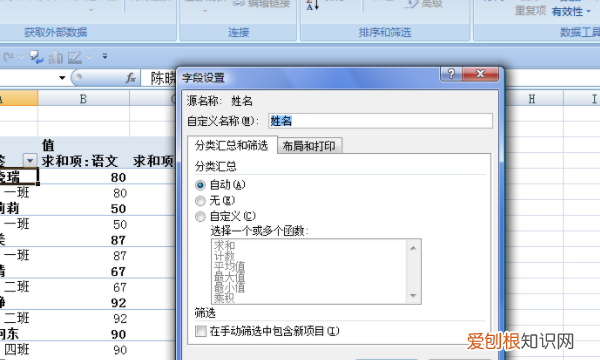600x360 pixels.
Task: Select 乘积 in the function list
Action: click(x=224, y=298)
